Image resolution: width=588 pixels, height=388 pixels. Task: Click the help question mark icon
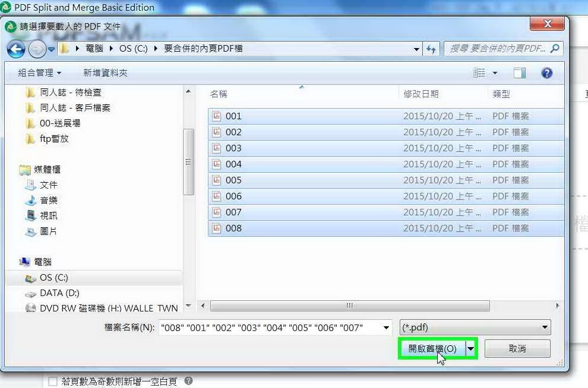point(547,73)
